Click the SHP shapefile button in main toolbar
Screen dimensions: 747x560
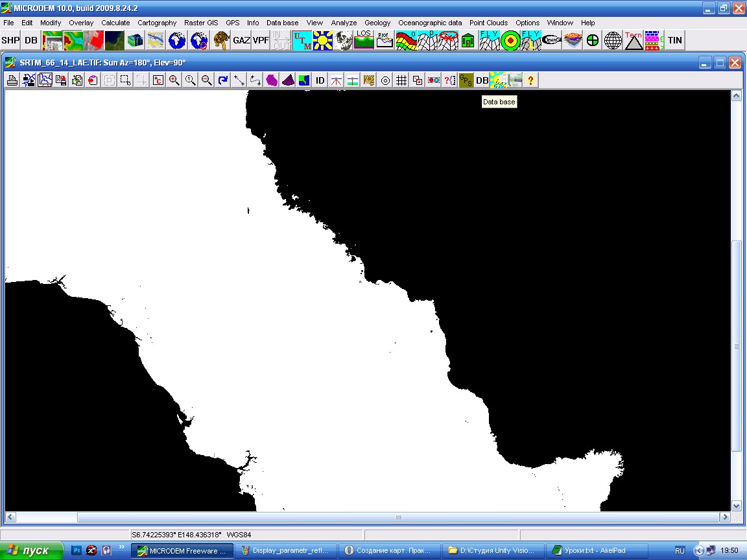click(x=10, y=40)
